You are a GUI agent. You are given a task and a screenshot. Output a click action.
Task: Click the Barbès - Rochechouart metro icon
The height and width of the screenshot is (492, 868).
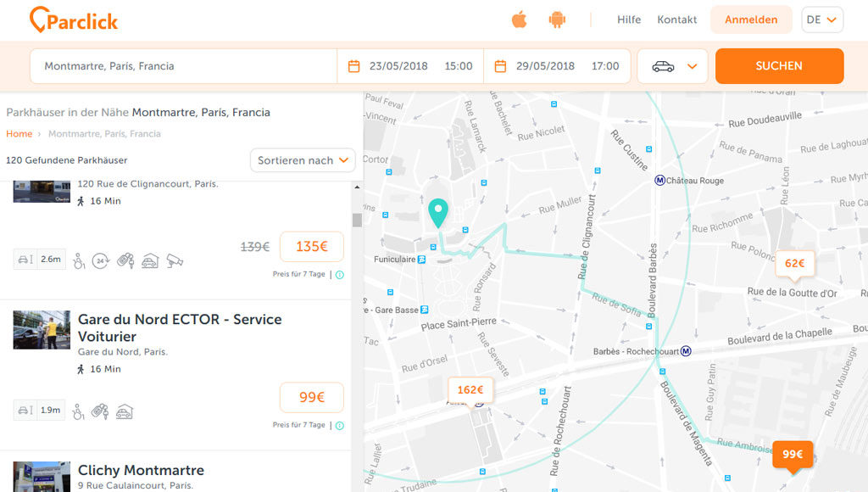686,351
